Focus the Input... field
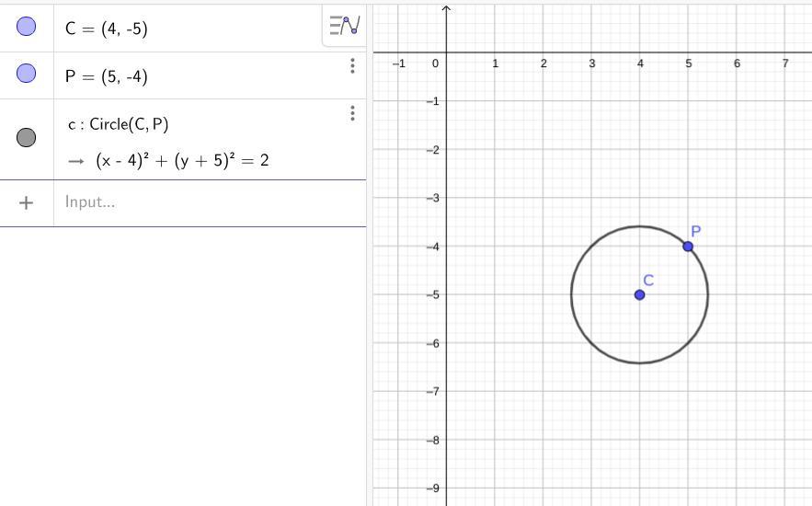Viewport: 812px width, 506px height. pos(210,202)
